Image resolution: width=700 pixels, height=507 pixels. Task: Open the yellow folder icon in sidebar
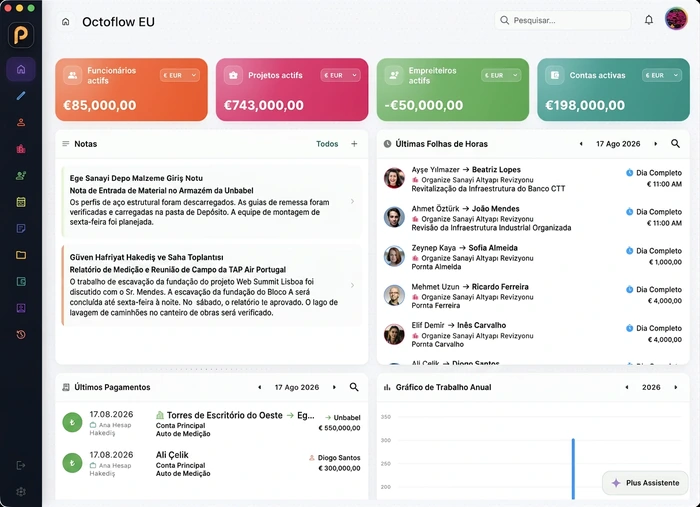coord(21,255)
